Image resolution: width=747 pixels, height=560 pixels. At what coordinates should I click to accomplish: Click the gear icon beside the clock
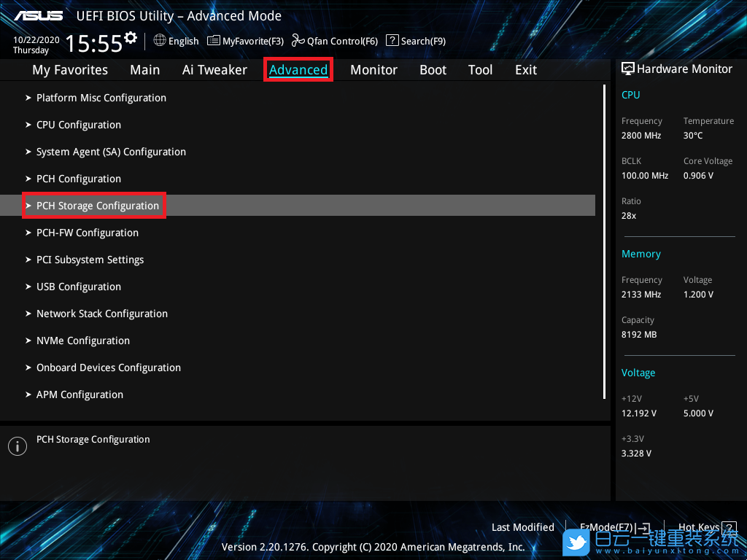click(131, 37)
